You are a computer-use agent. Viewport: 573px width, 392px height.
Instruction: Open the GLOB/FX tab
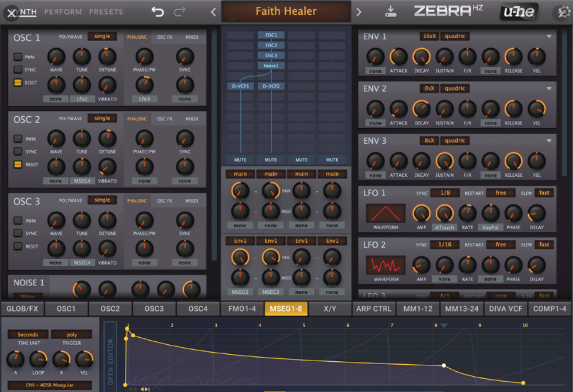pyautogui.click(x=22, y=309)
